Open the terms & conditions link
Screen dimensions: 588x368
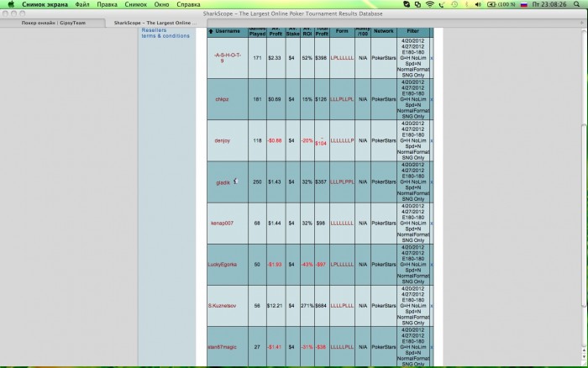point(165,36)
